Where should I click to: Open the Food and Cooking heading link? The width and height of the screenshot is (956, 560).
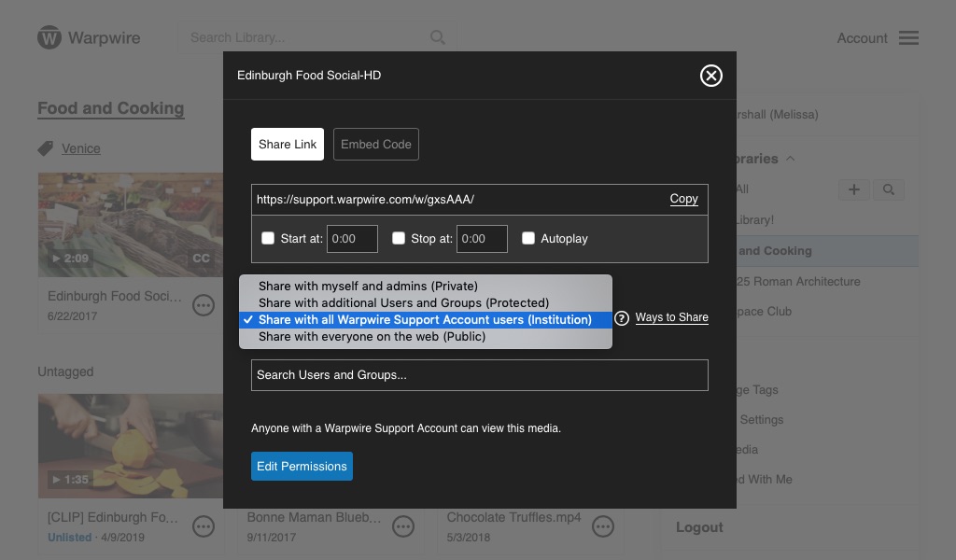[111, 108]
